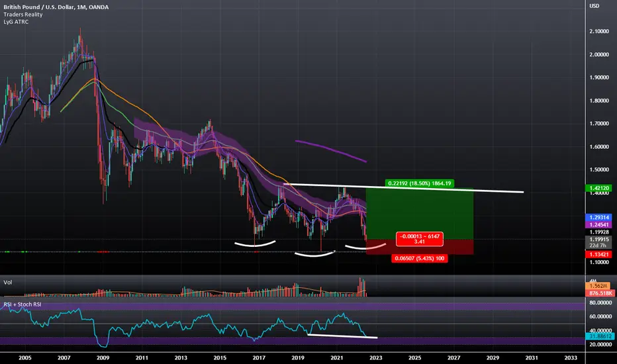Click the 1.80000 price axis label
This screenshot has height=364, width=617.
(x=599, y=101)
